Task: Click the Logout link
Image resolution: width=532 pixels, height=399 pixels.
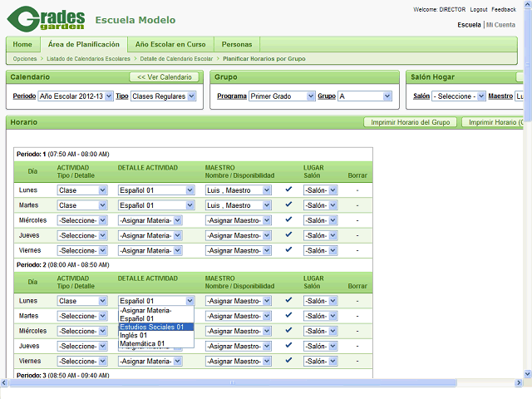Action: 478,10
